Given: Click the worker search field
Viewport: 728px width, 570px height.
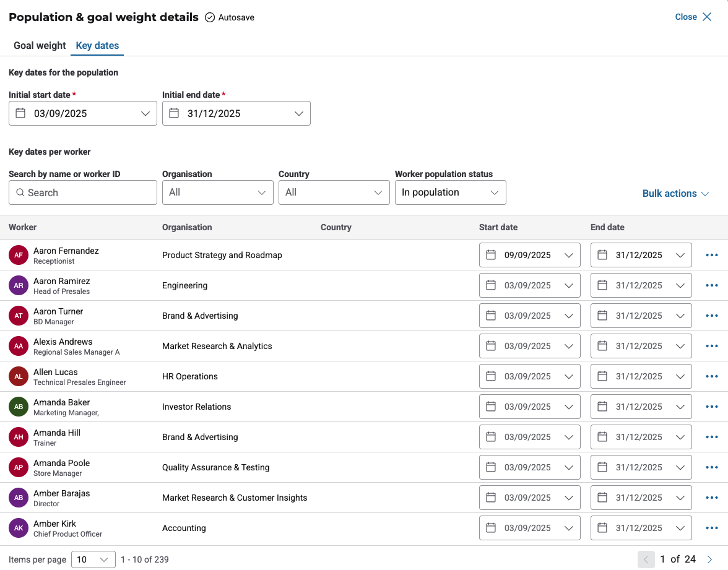Looking at the screenshot, I should pos(83,192).
